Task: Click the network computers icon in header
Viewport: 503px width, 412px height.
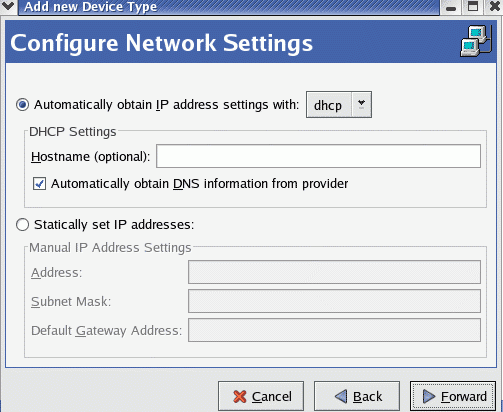Action: [x=476, y=42]
